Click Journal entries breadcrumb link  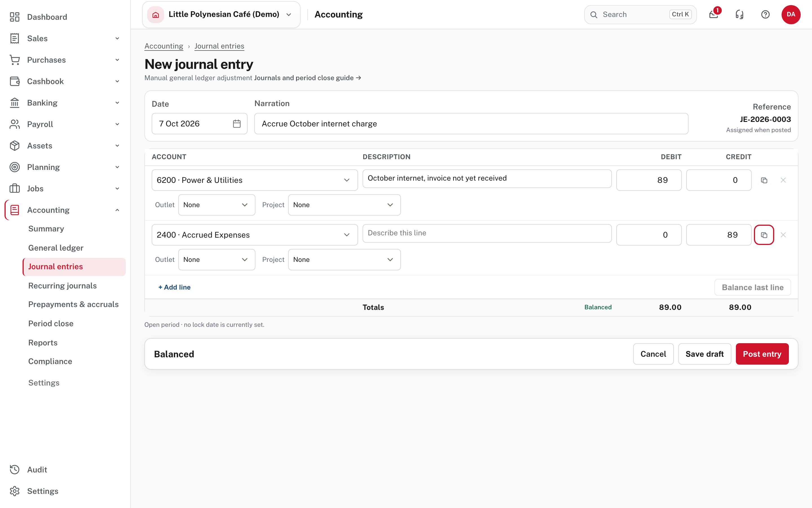(219, 46)
